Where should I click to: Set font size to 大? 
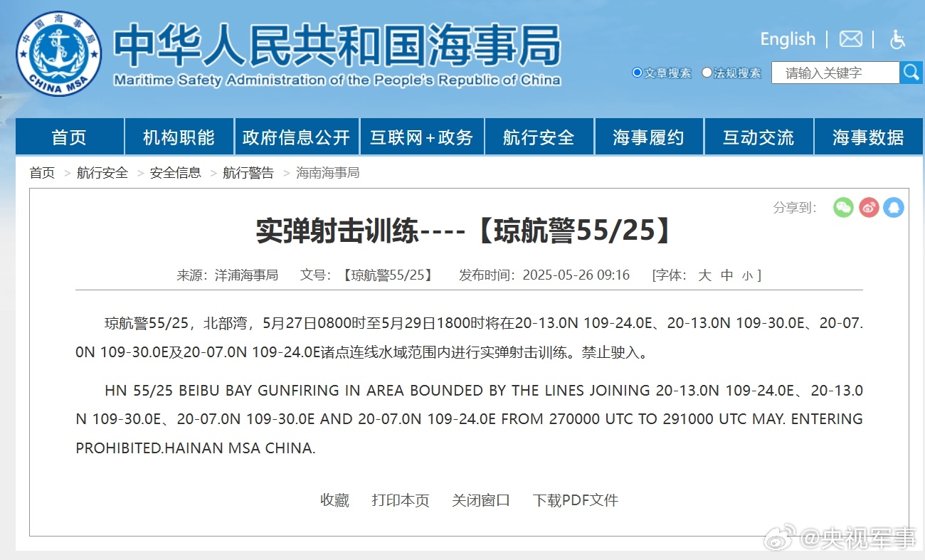(x=704, y=275)
